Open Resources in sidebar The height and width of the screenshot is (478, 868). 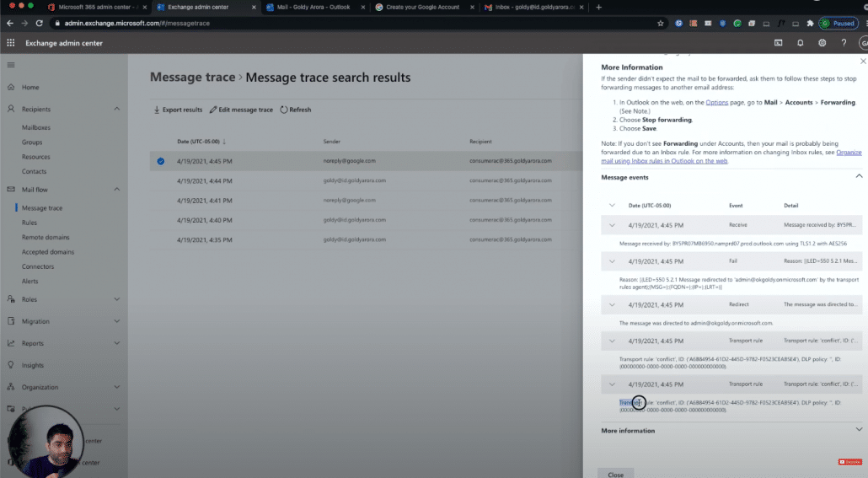pos(36,157)
